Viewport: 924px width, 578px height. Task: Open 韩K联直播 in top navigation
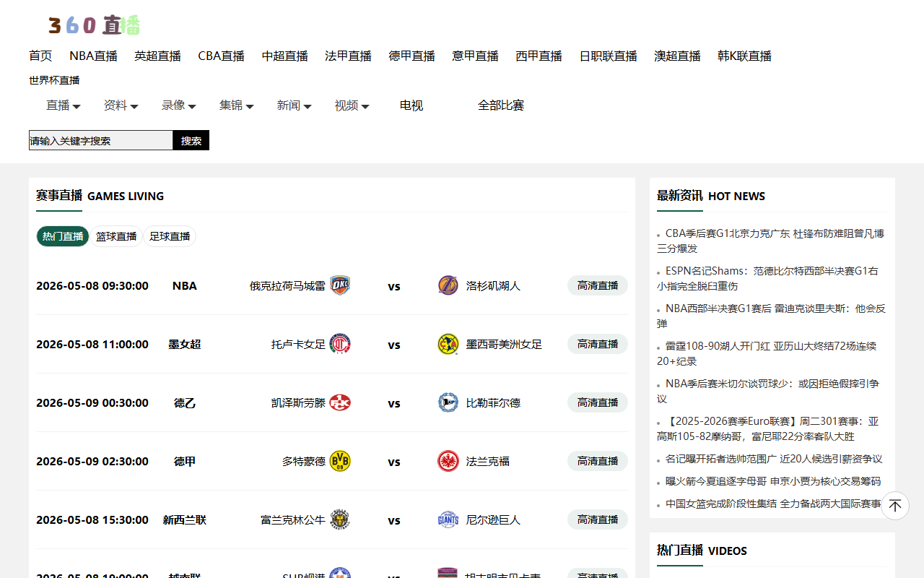(744, 56)
